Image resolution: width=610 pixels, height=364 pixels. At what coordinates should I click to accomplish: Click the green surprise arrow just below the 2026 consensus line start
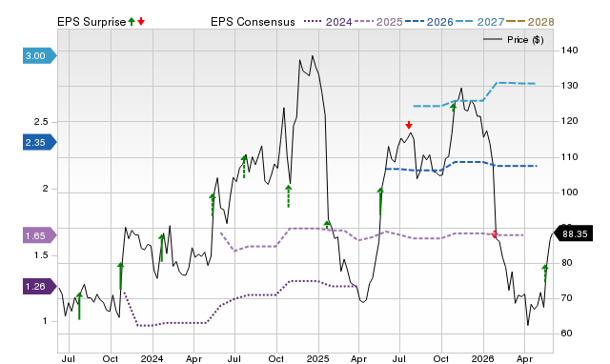[x=380, y=201]
